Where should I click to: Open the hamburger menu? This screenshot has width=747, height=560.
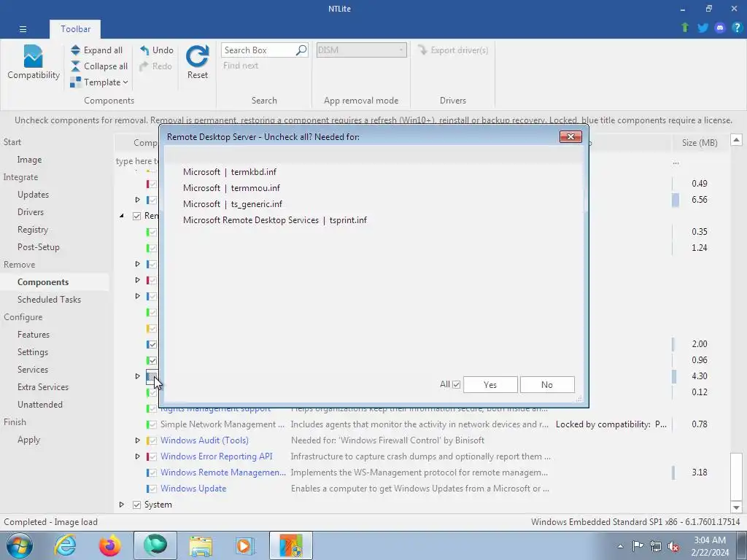click(23, 29)
